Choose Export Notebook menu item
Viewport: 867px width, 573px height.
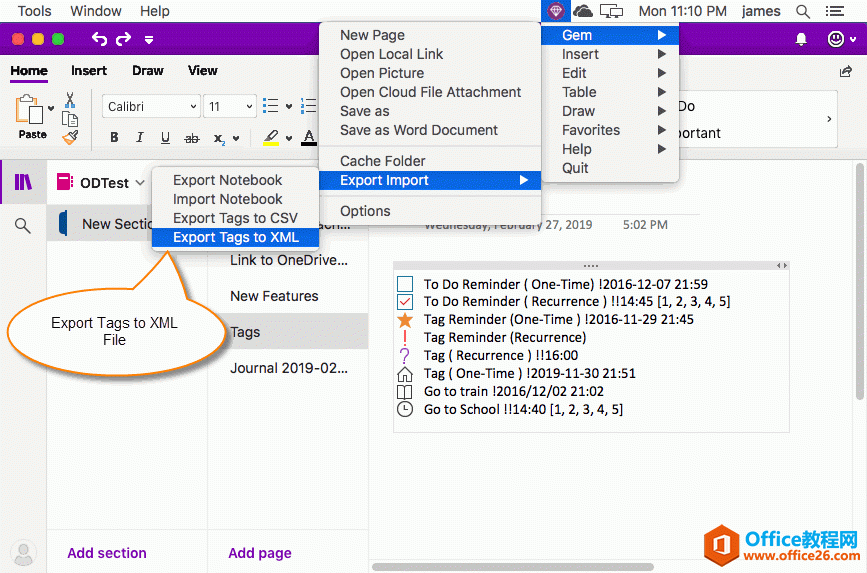click(235, 180)
